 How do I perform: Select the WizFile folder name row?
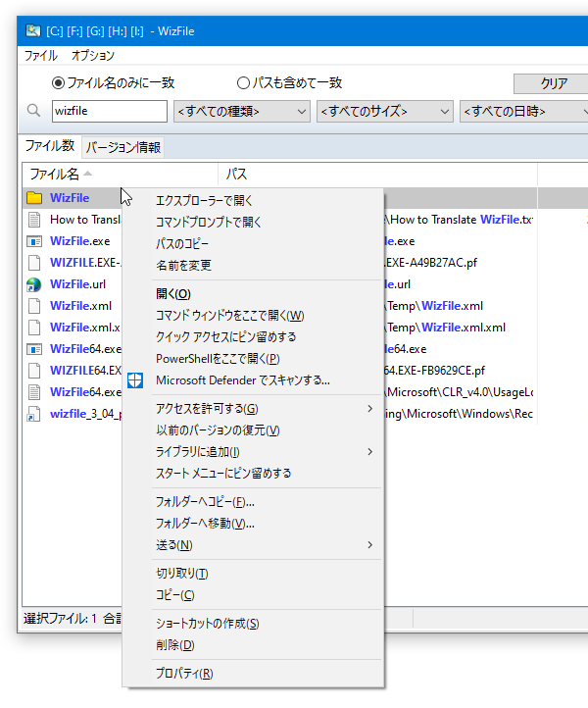point(70,198)
